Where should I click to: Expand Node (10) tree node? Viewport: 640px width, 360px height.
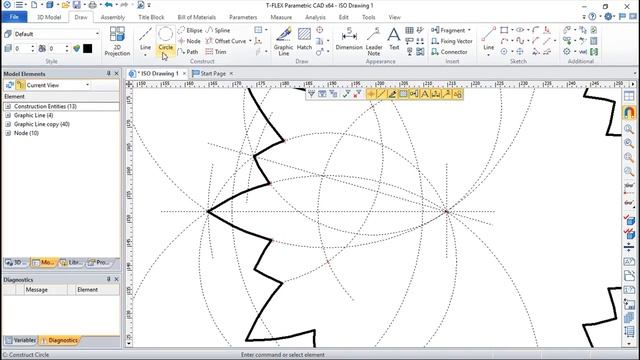[x=8, y=133]
